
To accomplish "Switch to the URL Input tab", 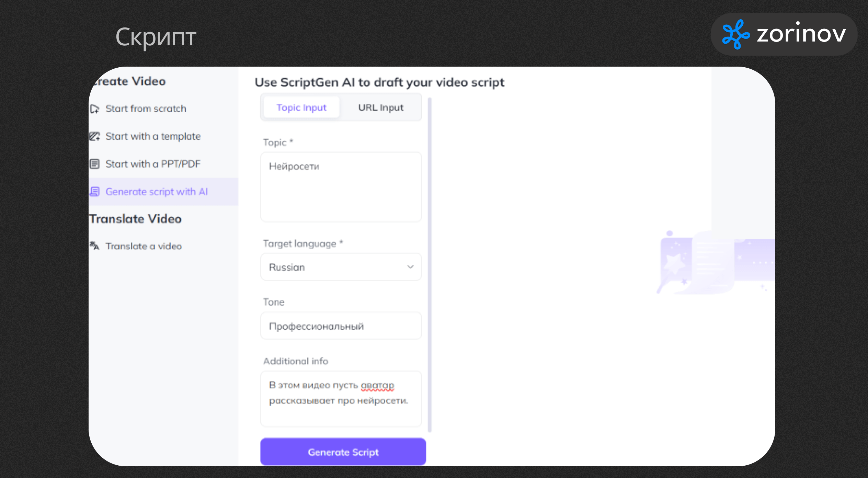I will (380, 107).
